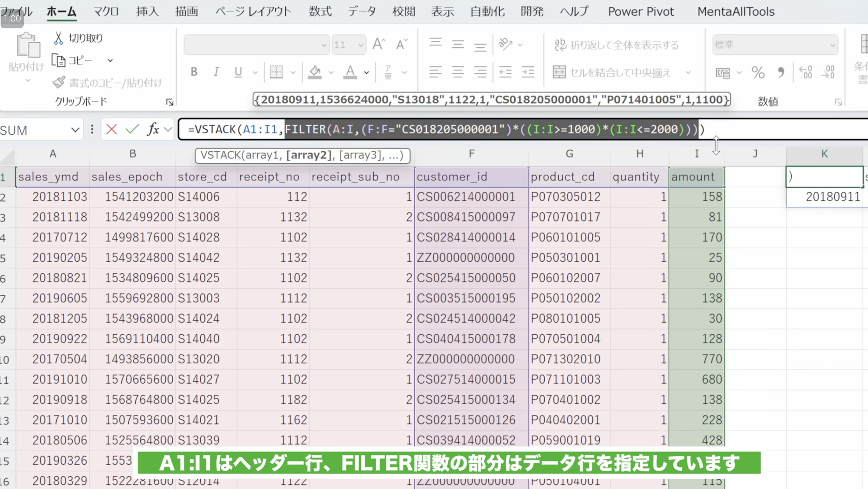Click the cell with CS028414000014
Screen dimensions: 868x489
click(x=471, y=237)
